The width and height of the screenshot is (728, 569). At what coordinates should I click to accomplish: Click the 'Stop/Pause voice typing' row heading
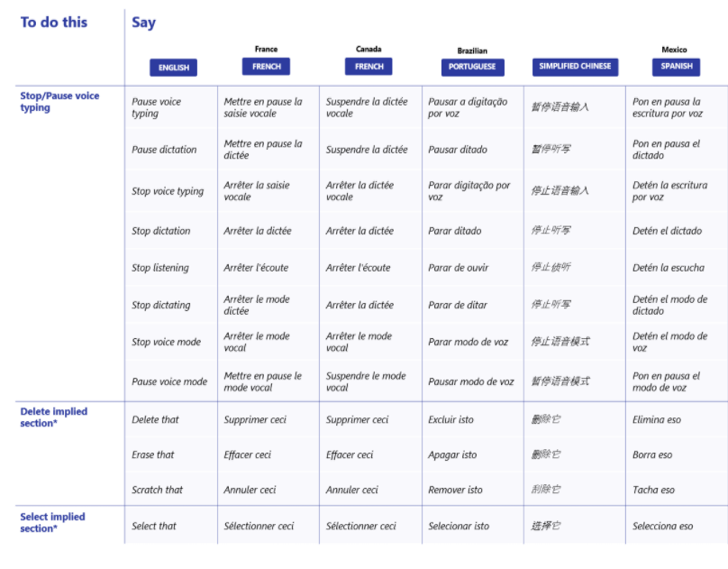tap(59, 102)
